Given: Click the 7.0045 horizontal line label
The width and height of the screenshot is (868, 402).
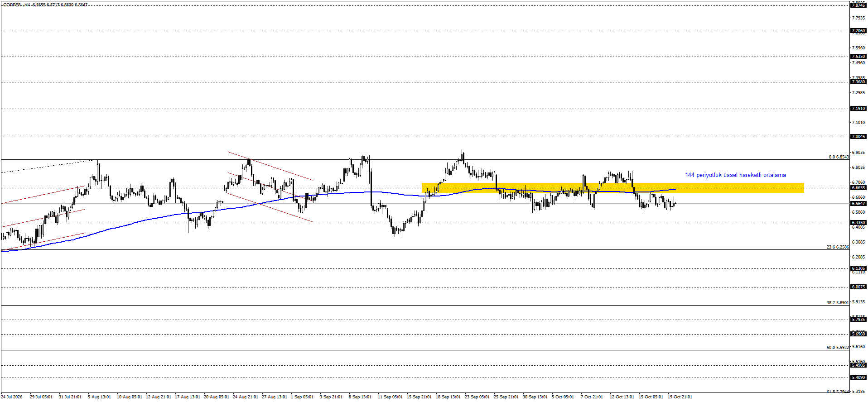Looking at the screenshot, I should click(x=858, y=137).
